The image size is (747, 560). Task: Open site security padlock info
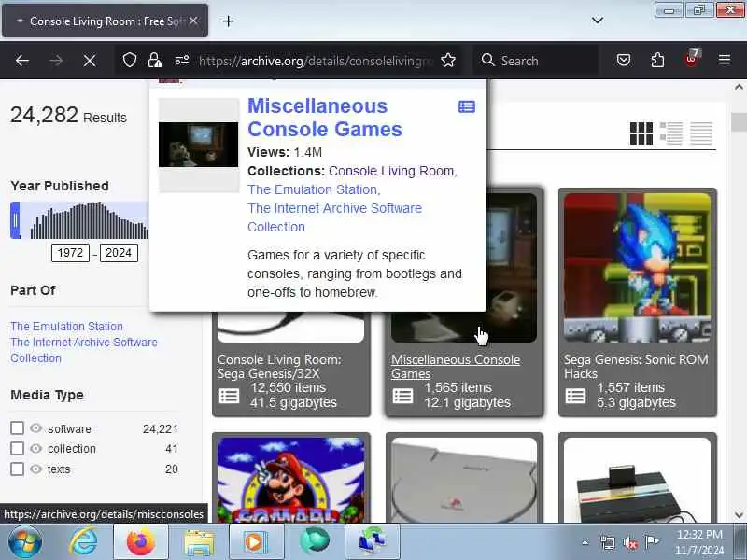tap(155, 61)
